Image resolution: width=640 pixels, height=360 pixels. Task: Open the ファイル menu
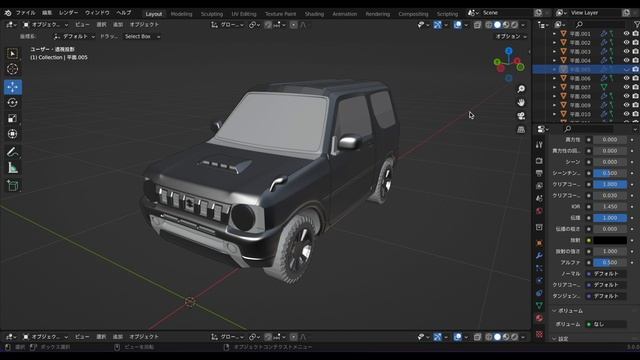point(25,13)
